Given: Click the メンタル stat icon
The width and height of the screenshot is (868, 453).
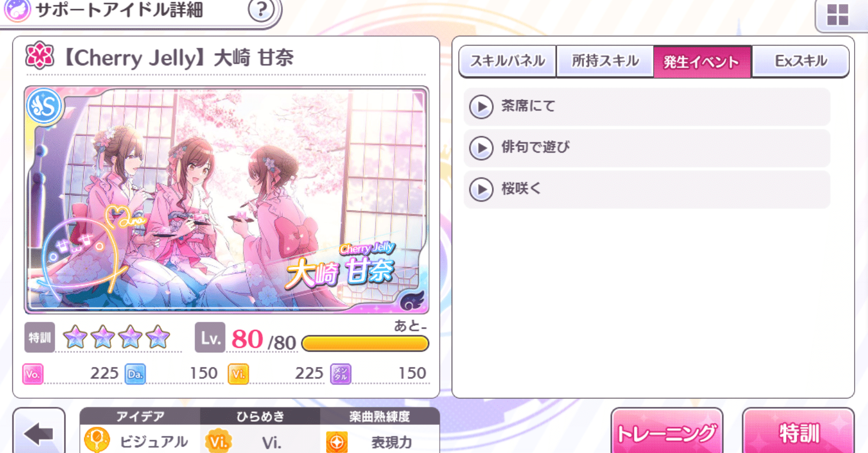Looking at the screenshot, I should tap(340, 374).
